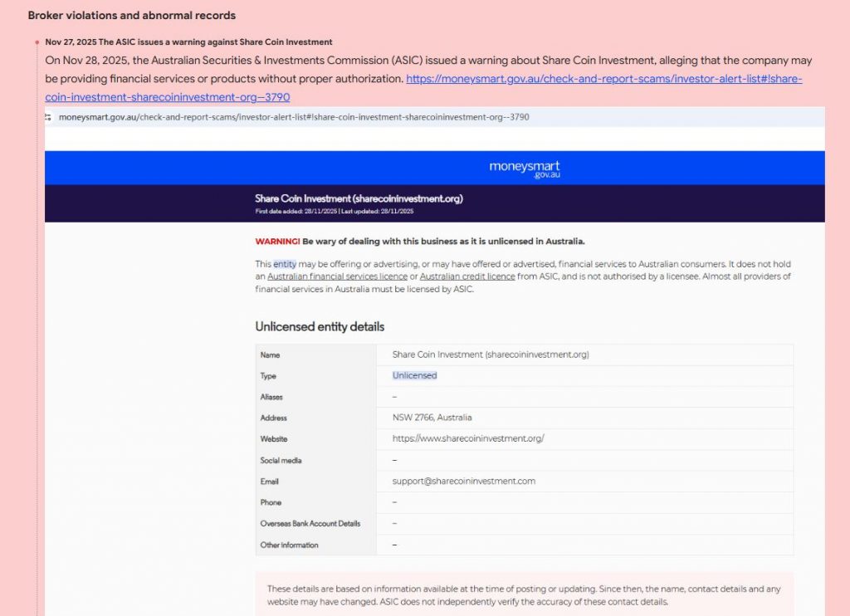Click the moneysmart URL in the address bar
Image resolution: width=850 pixels, height=616 pixels.
point(294,117)
